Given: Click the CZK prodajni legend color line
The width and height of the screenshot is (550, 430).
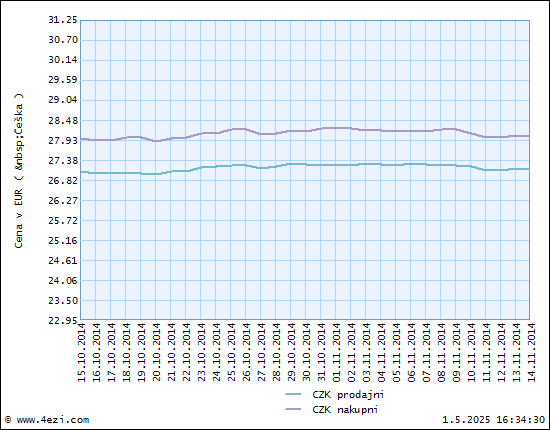Looking at the screenshot, I should [x=293, y=394].
